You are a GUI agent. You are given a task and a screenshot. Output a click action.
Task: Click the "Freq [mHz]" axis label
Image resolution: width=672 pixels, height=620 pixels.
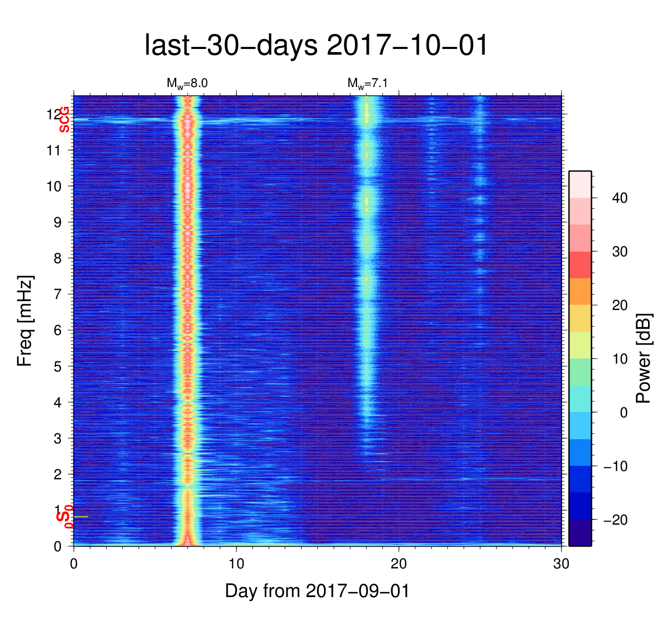point(25,321)
